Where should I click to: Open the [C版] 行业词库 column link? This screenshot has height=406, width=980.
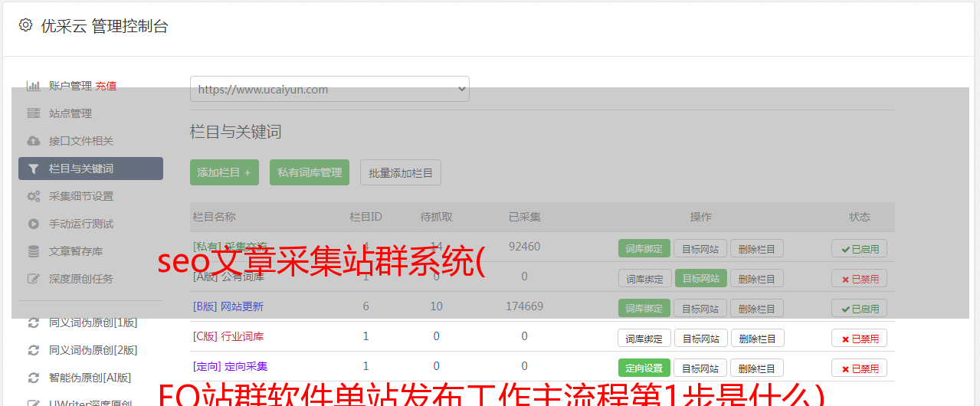(x=228, y=336)
